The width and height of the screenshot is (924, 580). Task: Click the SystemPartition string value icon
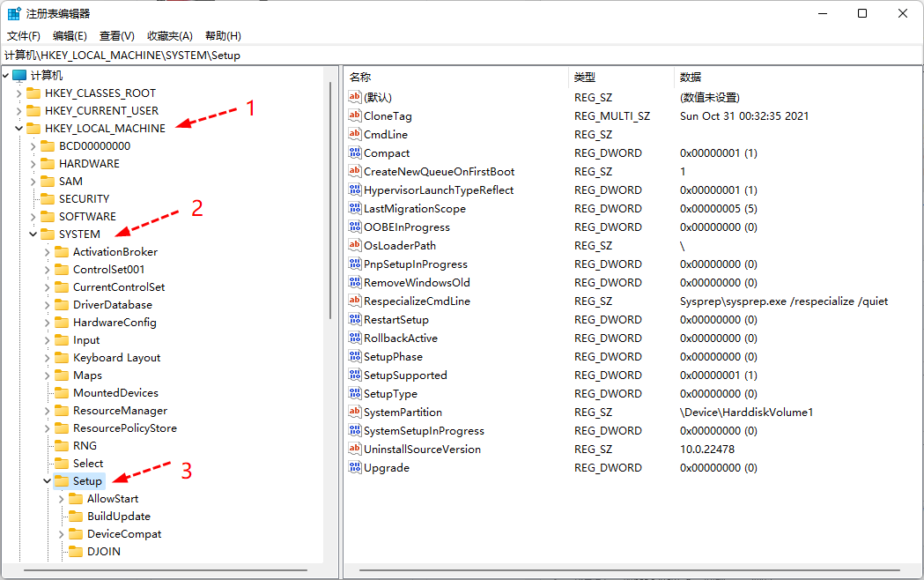[355, 412]
